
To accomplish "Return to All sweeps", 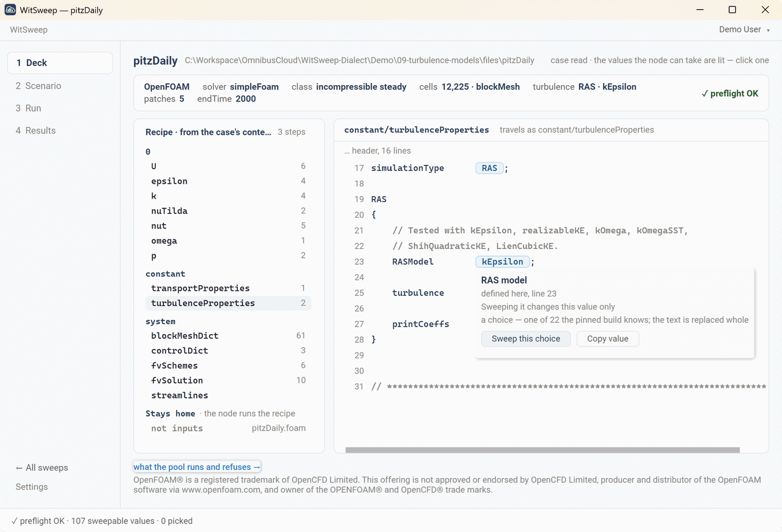I will [x=42, y=468].
